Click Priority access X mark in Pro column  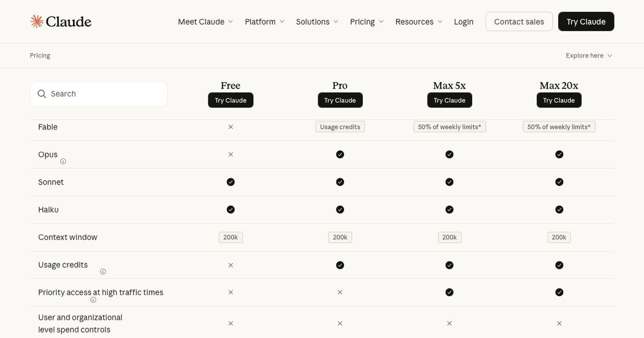[x=340, y=292]
